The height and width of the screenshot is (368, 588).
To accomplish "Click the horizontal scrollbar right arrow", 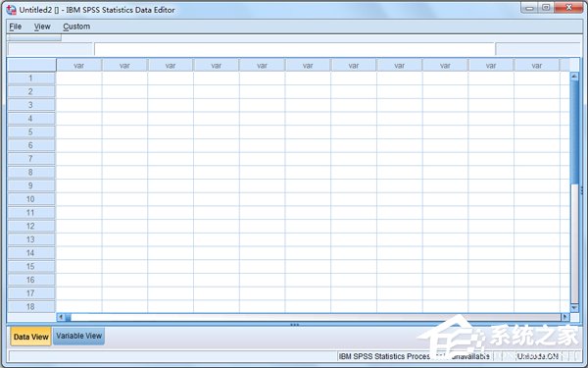I will [564, 317].
